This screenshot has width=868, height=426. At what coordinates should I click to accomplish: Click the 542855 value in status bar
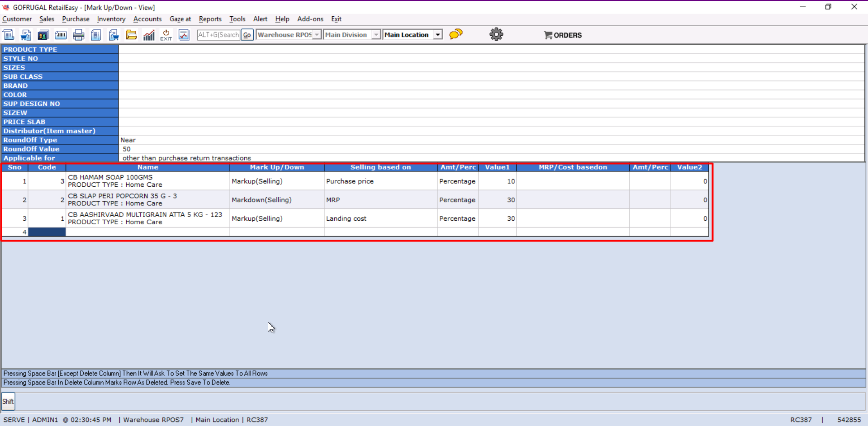click(x=849, y=420)
